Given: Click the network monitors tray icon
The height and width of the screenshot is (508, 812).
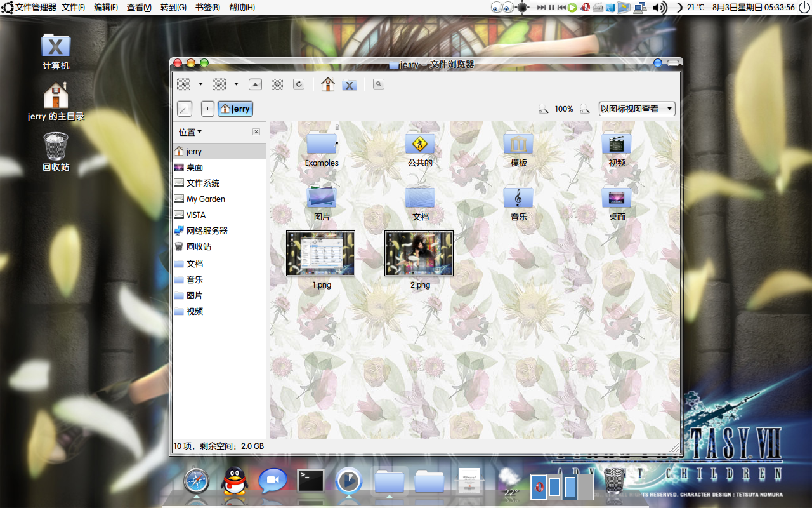Looking at the screenshot, I should [640, 8].
